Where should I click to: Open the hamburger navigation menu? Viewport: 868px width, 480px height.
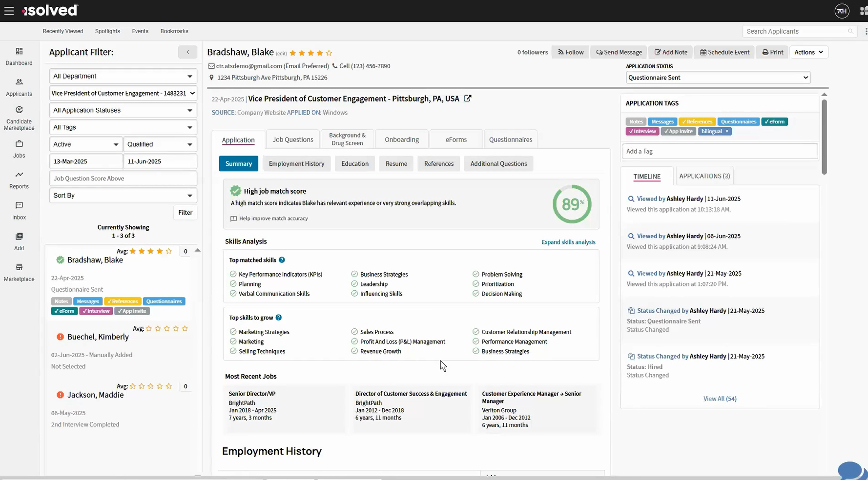pos(9,10)
